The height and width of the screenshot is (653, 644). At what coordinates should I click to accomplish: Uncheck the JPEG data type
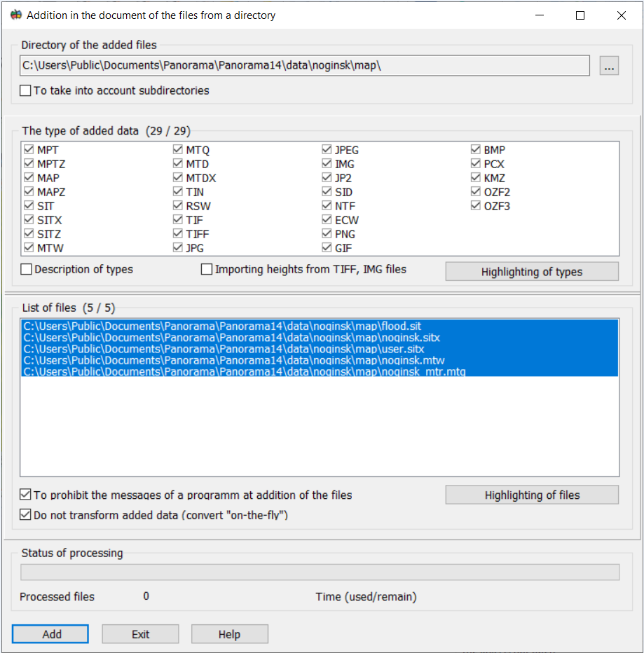(327, 150)
